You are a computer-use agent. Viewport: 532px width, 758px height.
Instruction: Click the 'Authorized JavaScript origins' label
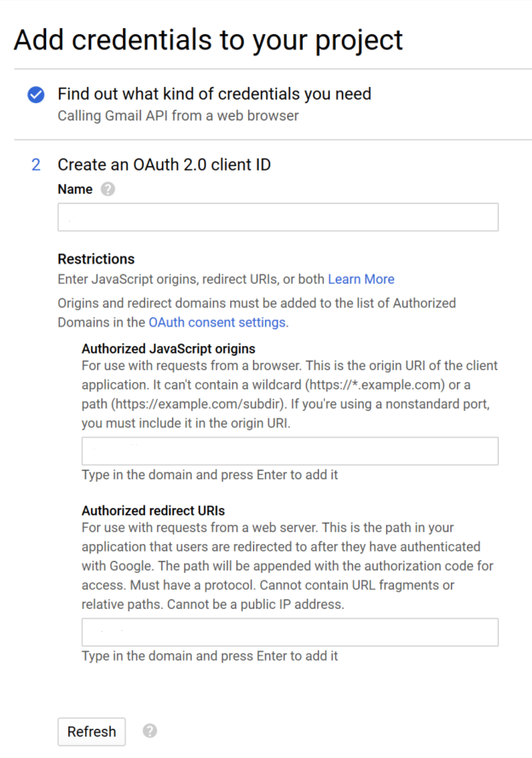coord(169,349)
